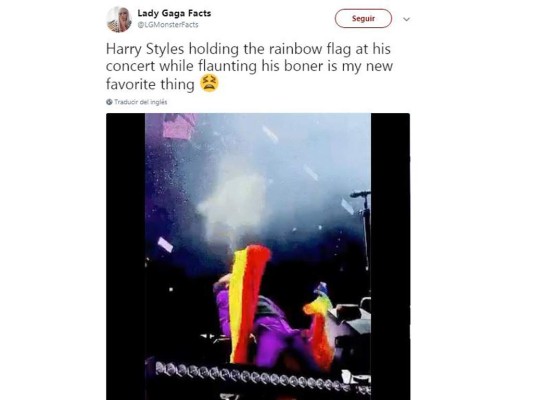This screenshot has width=533, height=400.
Task: Expand the tweet options chevron menu
Action: click(406, 19)
